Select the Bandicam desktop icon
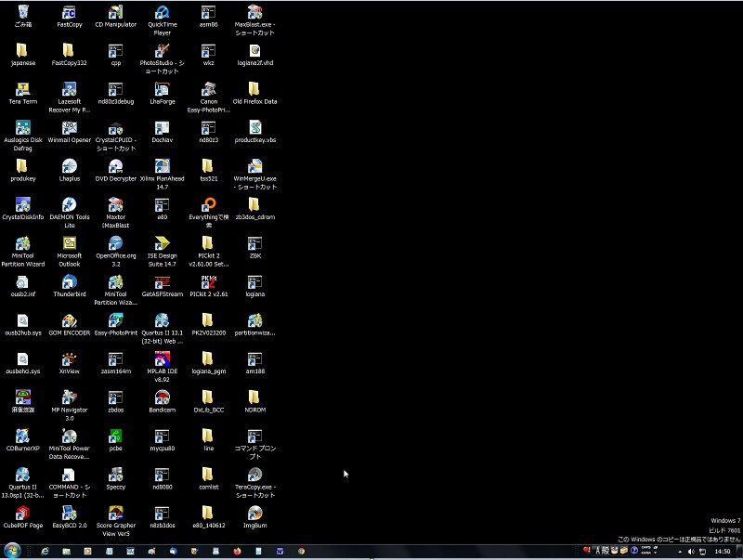The height and width of the screenshot is (560, 743). (162, 398)
